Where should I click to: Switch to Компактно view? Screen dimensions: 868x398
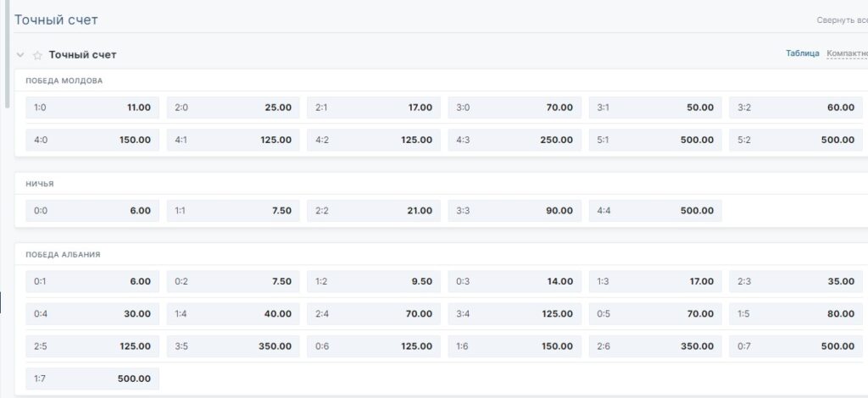pyautogui.click(x=847, y=53)
